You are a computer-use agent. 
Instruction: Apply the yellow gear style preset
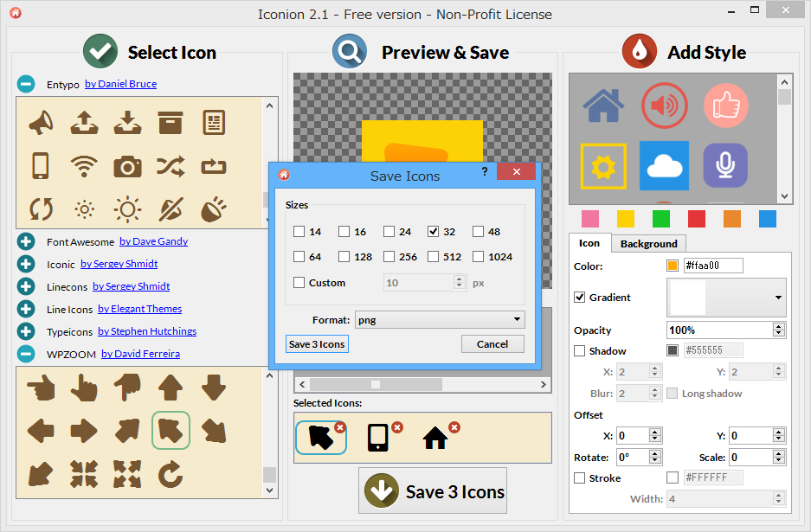tap(603, 166)
